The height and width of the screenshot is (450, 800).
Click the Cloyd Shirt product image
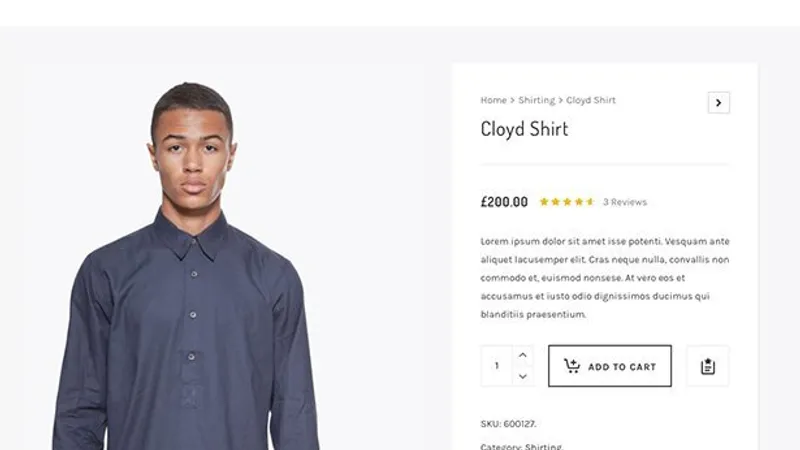188,265
